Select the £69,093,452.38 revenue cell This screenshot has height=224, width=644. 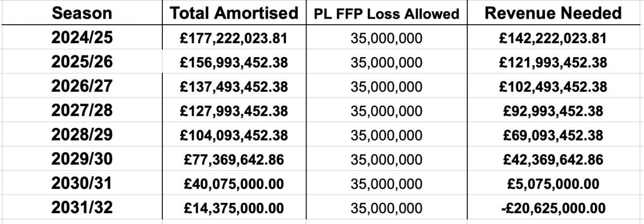553,135
